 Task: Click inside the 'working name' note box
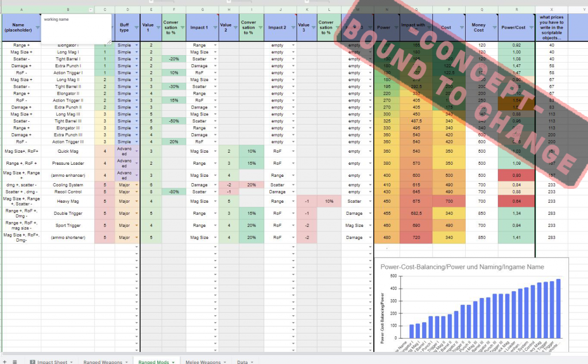tap(76, 28)
